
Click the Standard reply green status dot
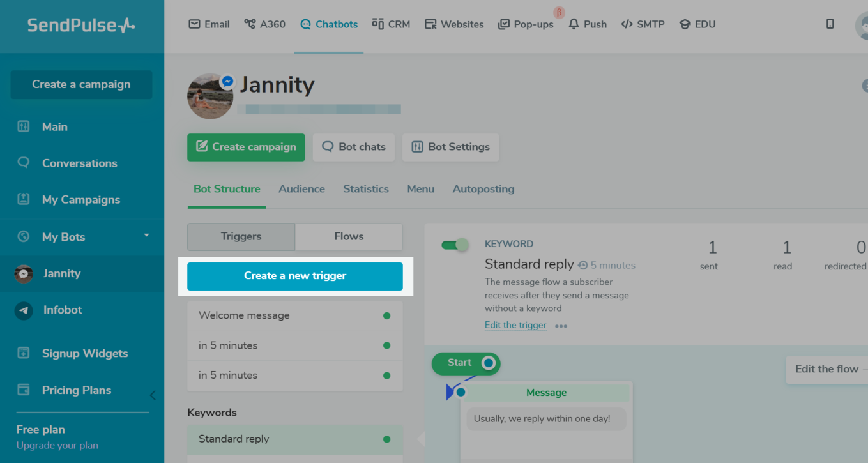386,439
